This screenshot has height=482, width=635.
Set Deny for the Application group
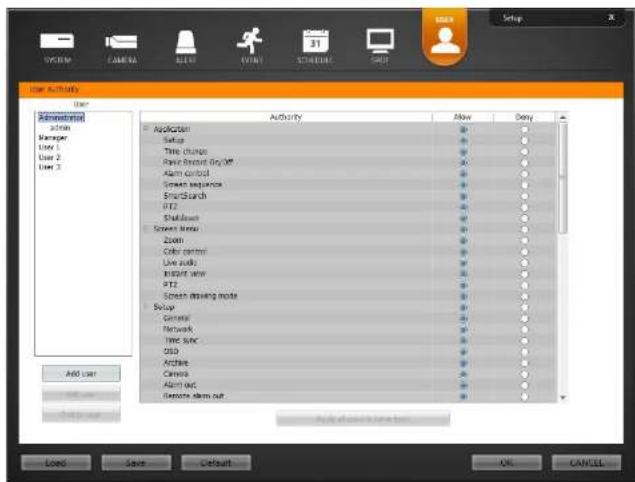click(524, 130)
